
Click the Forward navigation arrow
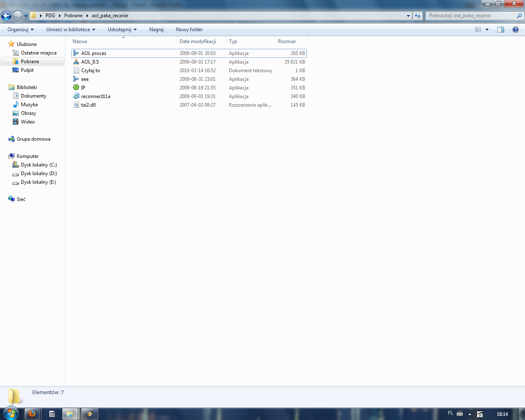pyautogui.click(x=18, y=16)
